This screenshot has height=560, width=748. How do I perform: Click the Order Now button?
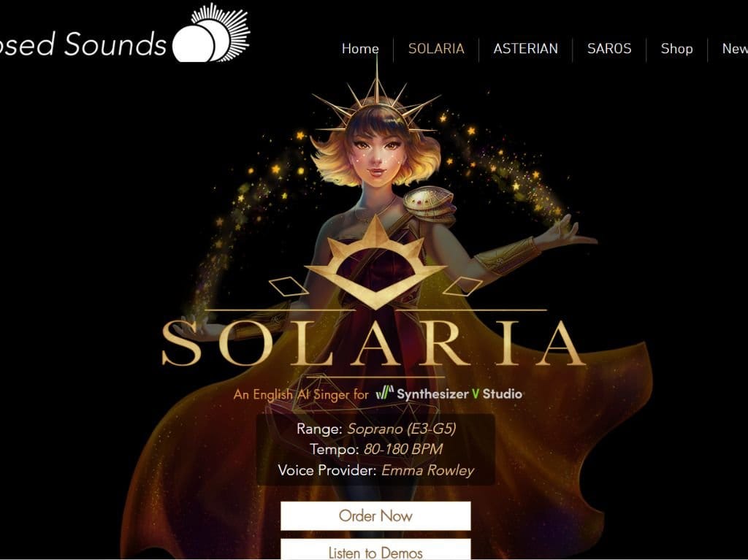[375, 515]
